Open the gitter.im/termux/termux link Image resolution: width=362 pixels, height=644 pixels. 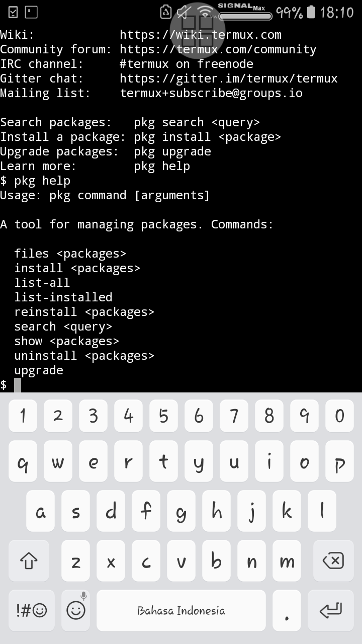pyautogui.click(x=229, y=78)
